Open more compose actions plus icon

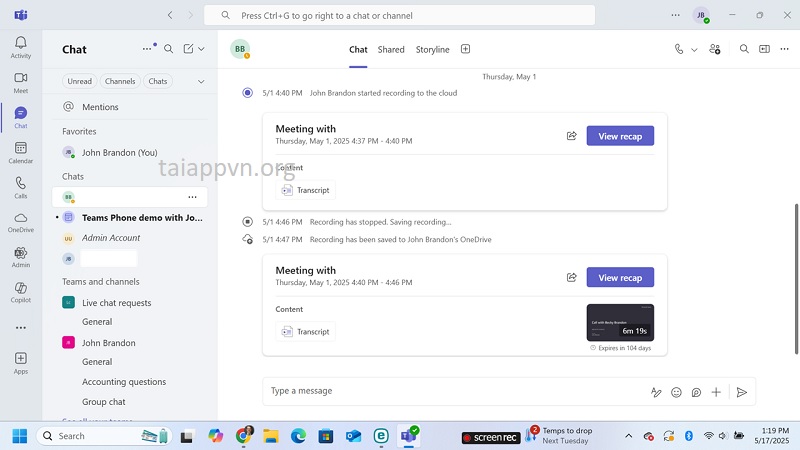coord(716,392)
